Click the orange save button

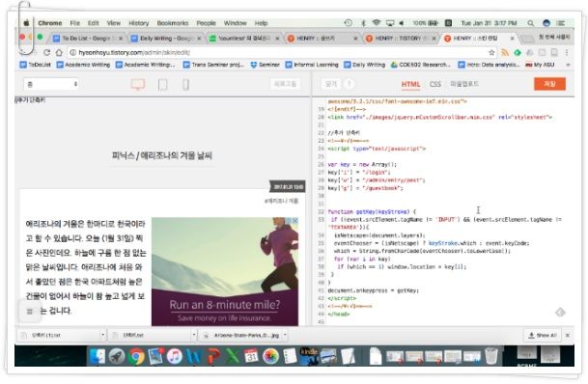tap(549, 84)
